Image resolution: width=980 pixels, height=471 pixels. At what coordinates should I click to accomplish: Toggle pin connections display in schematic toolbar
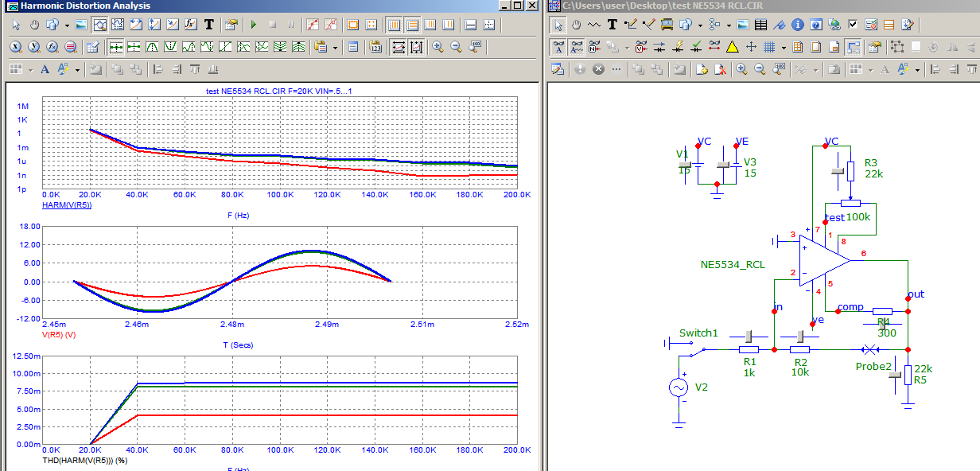pos(714,47)
